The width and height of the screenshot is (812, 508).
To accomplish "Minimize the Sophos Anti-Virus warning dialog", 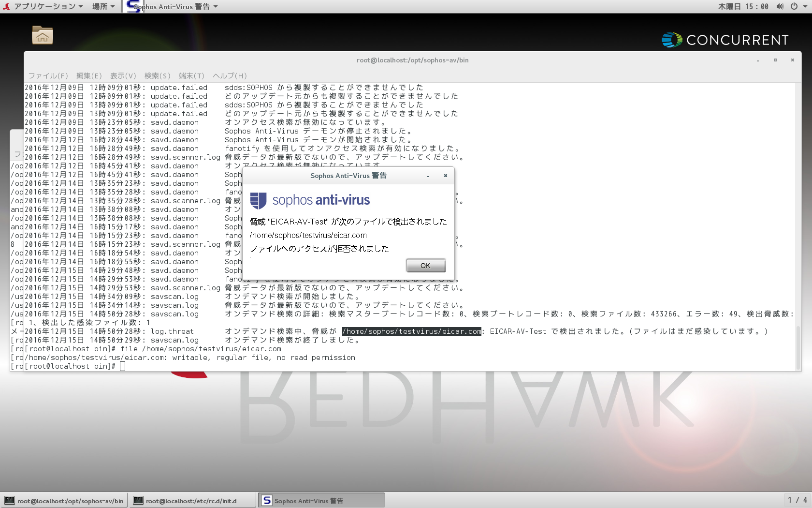I will 428,176.
